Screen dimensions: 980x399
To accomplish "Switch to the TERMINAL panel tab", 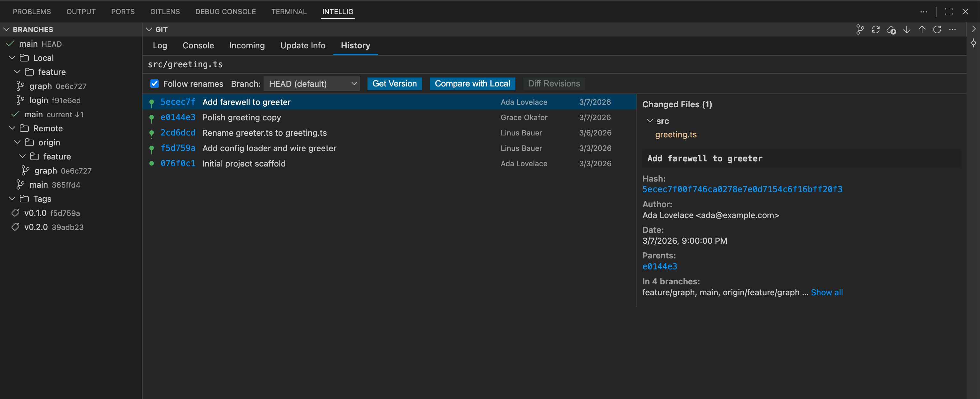I will pos(289,12).
